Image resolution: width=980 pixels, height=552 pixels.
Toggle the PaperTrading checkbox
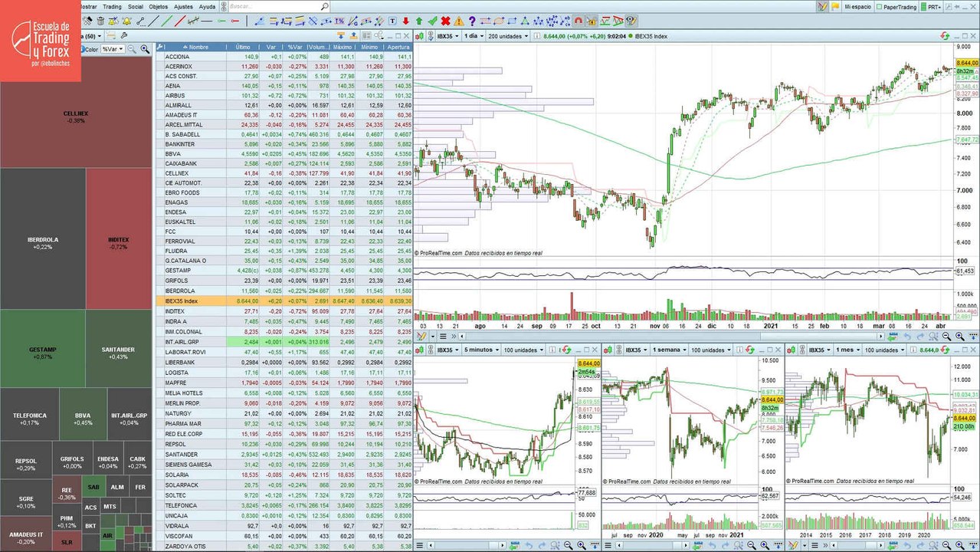point(880,6)
